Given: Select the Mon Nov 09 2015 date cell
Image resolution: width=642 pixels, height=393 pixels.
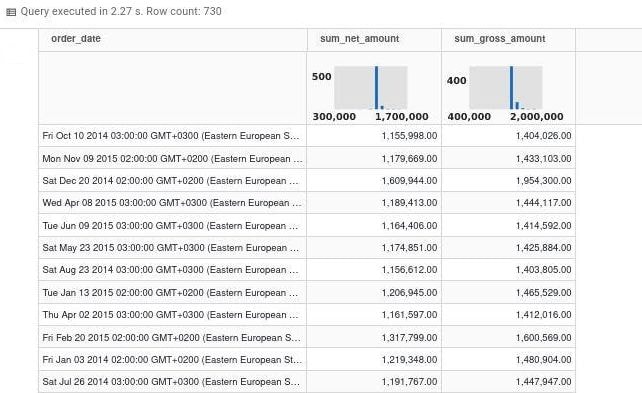Looking at the screenshot, I should coord(173,158).
